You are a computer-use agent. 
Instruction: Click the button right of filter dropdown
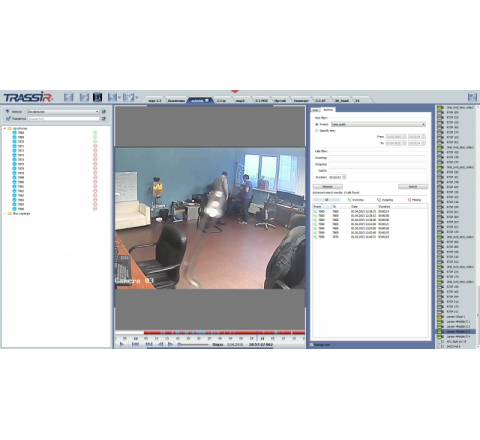[104, 112]
